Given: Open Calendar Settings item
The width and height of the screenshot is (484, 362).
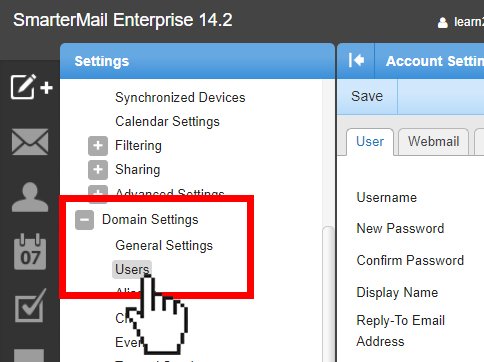Looking at the screenshot, I should 167,122.
